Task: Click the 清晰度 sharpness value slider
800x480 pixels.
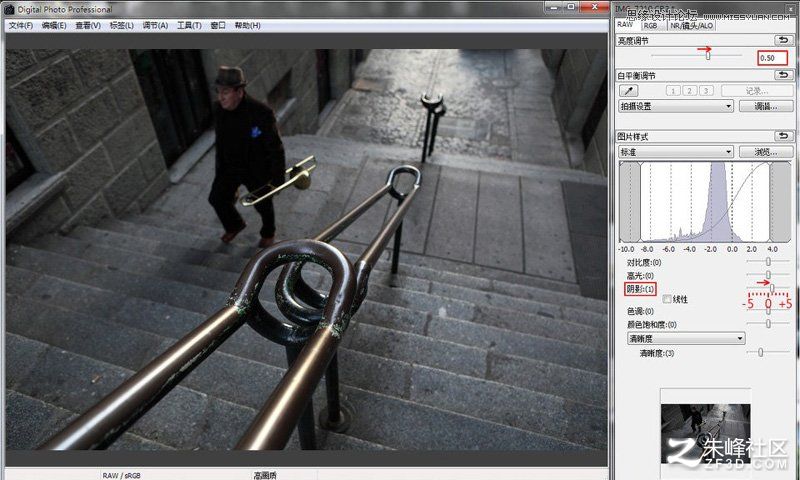Action: pos(768,352)
